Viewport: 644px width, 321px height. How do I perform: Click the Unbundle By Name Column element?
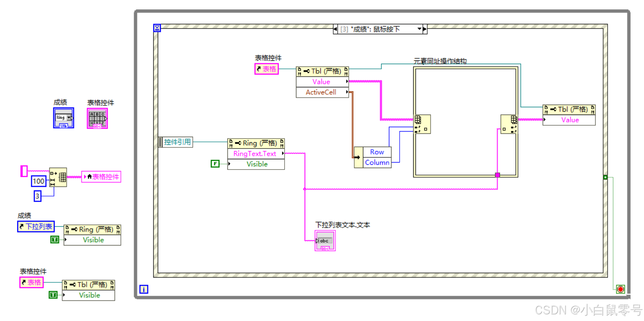point(377,163)
